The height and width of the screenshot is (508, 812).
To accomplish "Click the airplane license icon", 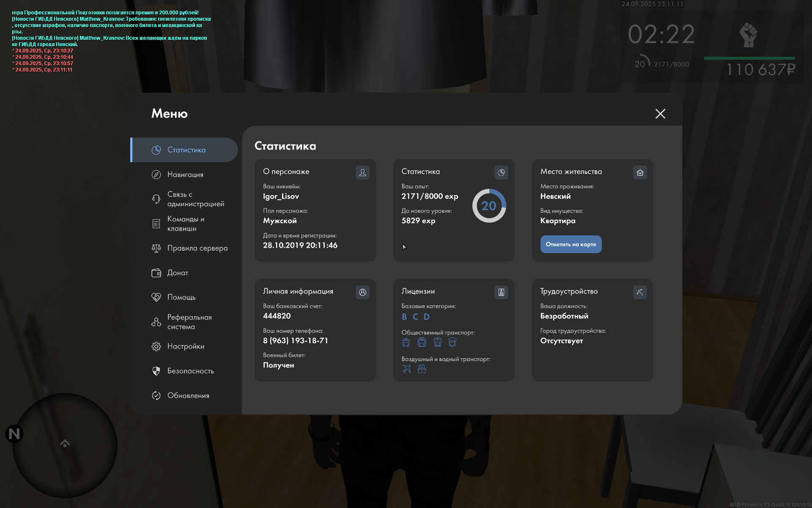I will (x=406, y=369).
